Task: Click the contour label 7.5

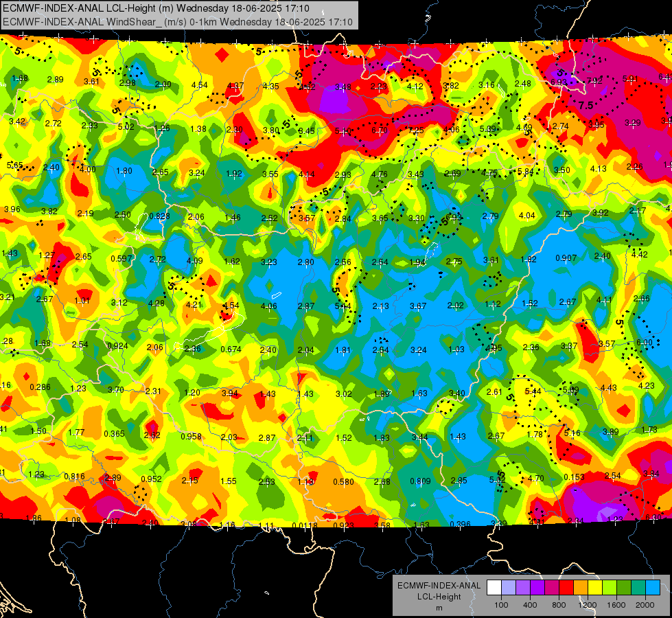Action: 586,106
